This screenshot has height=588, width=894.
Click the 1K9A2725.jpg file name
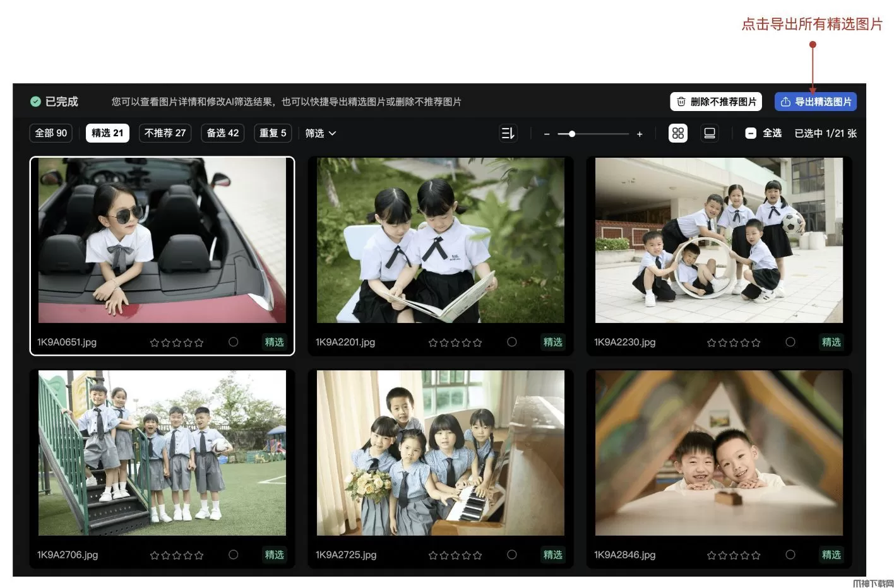(346, 555)
